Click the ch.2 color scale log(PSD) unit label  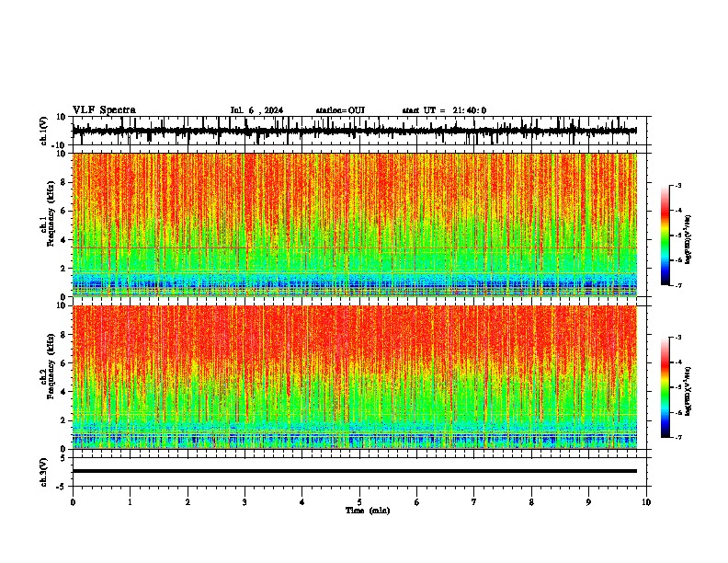point(688,392)
